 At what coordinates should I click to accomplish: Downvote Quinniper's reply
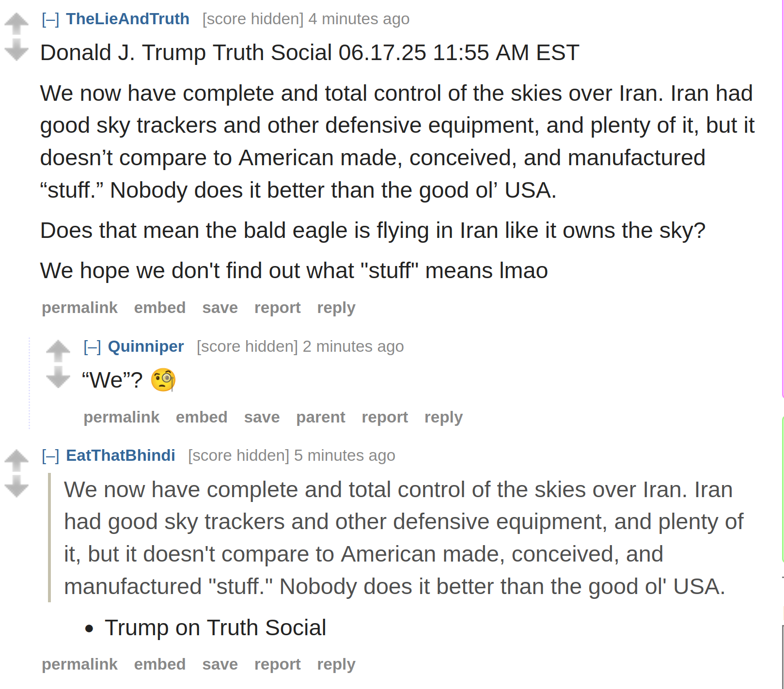coord(58,377)
